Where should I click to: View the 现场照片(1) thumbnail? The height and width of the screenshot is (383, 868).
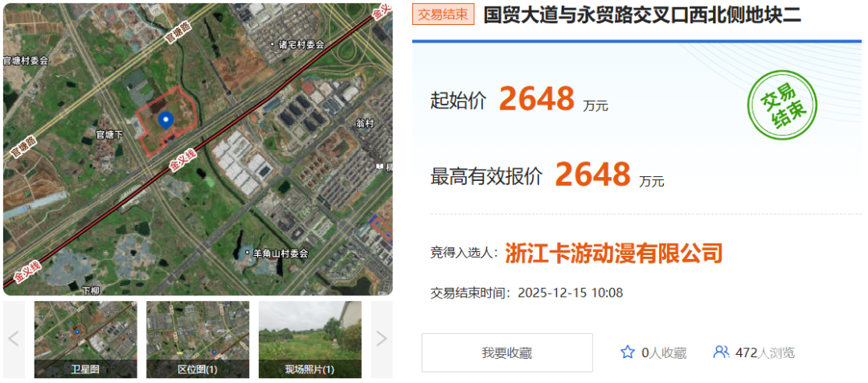click(x=310, y=340)
